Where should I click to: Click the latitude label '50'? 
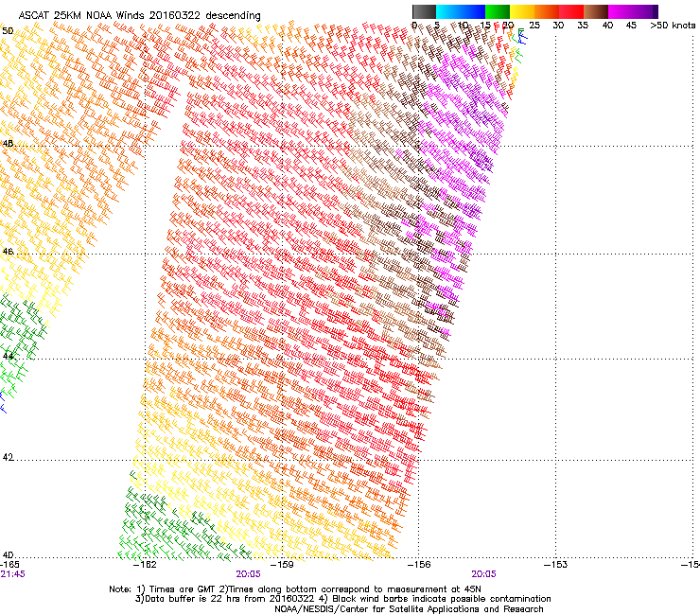8,31
